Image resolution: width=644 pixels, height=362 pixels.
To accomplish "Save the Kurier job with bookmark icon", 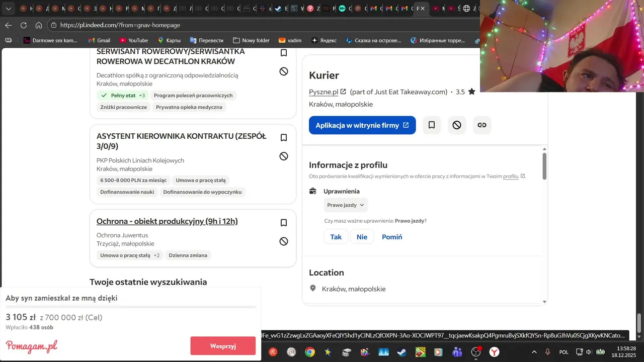I will (432, 125).
